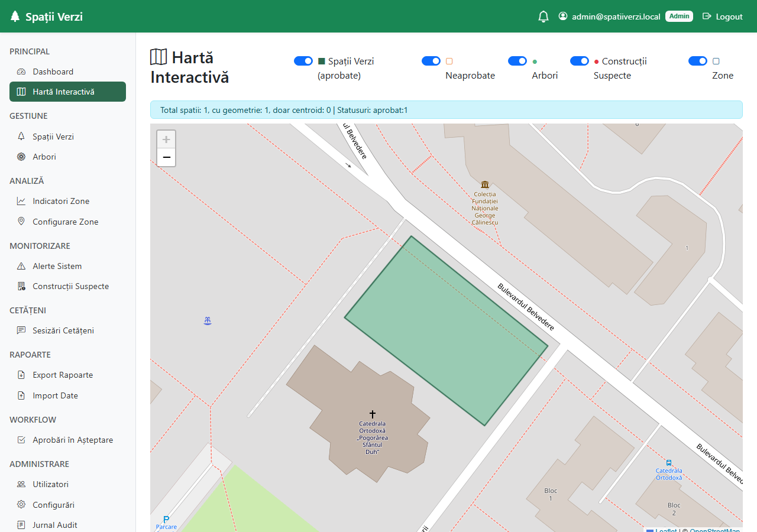Click the green polygon on the map
This screenshot has height=532, width=757.
tap(447, 331)
